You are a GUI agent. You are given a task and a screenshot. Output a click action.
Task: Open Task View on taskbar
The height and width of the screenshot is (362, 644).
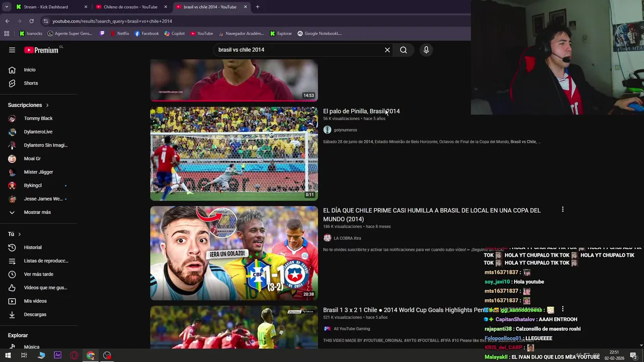pos(24,355)
